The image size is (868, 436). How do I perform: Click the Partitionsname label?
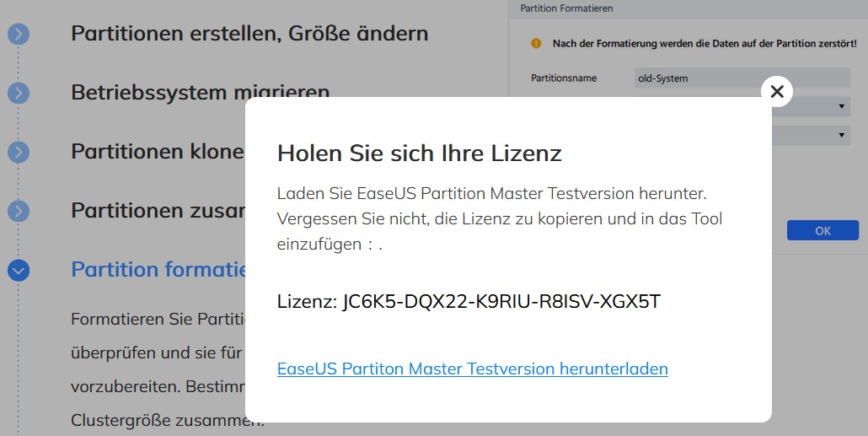pyautogui.click(x=564, y=78)
